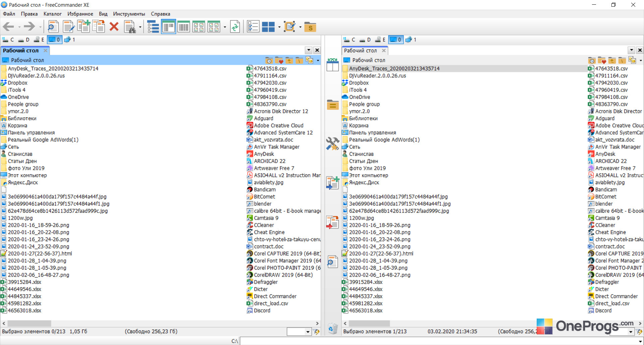Select drive C in right panel
Viewport: 644px width, 345px height.
pyautogui.click(x=349, y=40)
